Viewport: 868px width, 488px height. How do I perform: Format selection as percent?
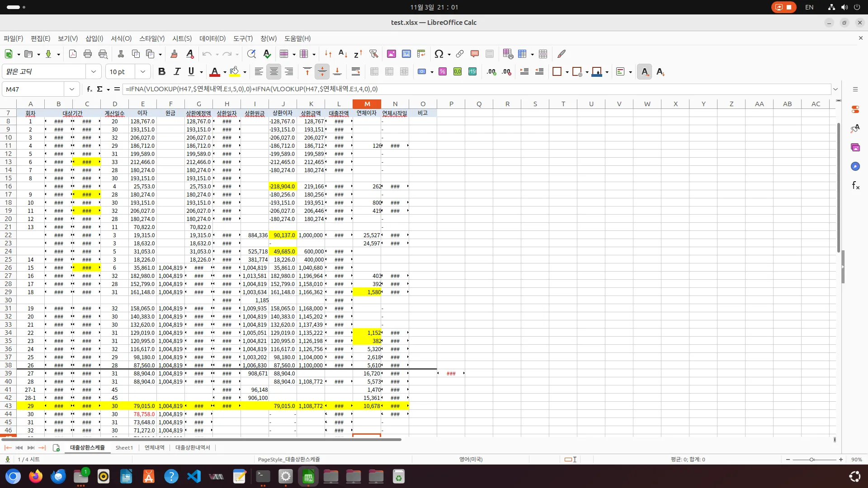tap(442, 71)
